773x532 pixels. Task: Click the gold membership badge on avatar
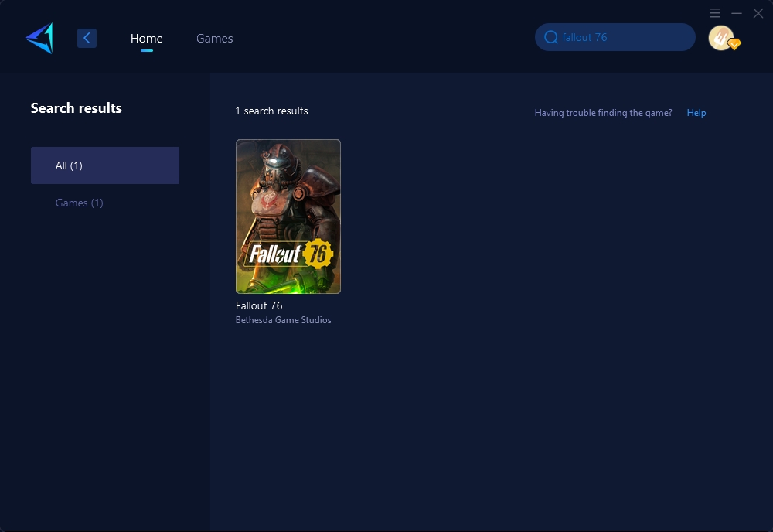click(x=734, y=44)
